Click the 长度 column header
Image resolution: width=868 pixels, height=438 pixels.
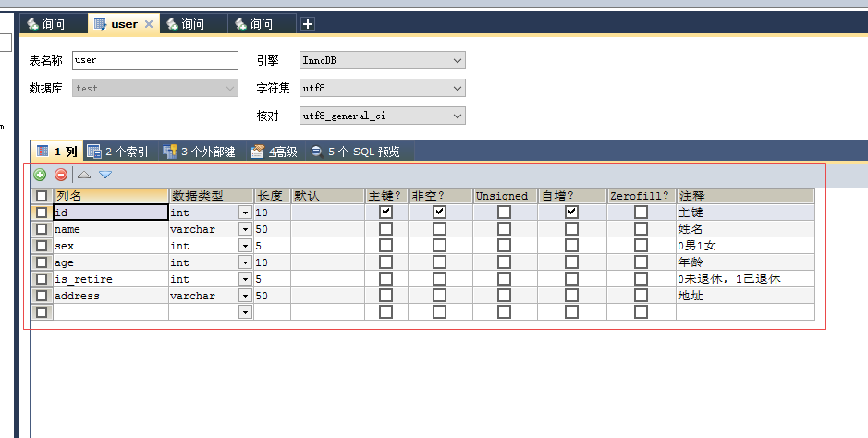click(272, 196)
